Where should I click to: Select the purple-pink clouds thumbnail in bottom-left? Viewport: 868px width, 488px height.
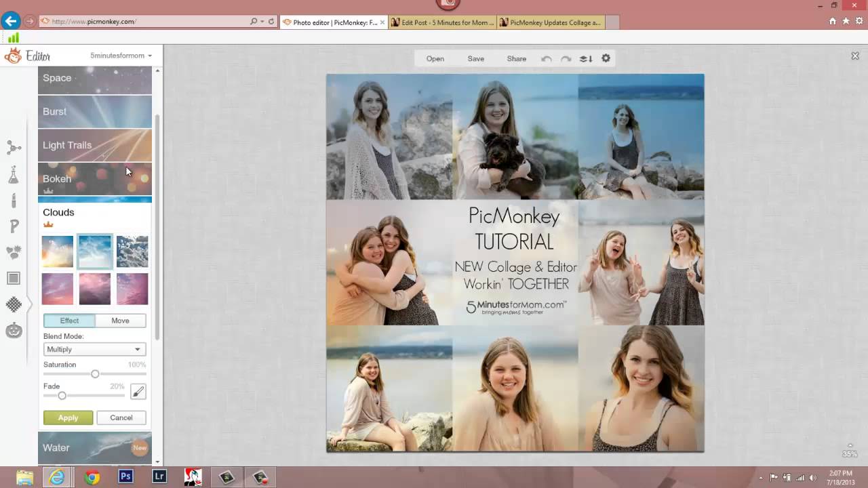click(x=58, y=289)
